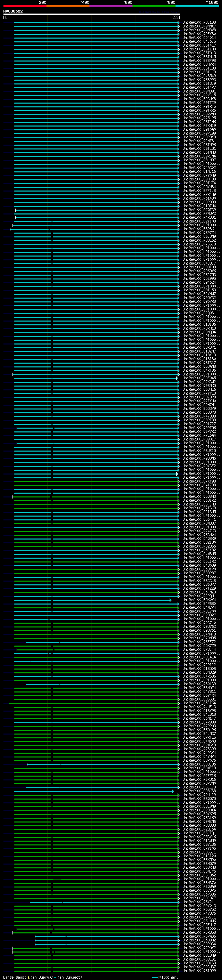This screenshot has width=222, height=980.
Task: Open hit UniRef100_O04014
Action: click(199, 38)
